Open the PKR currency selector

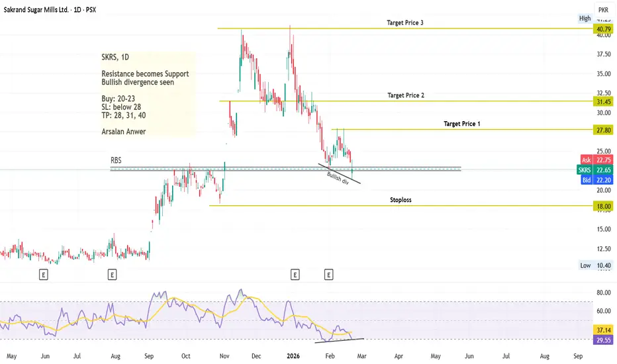point(603,10)
